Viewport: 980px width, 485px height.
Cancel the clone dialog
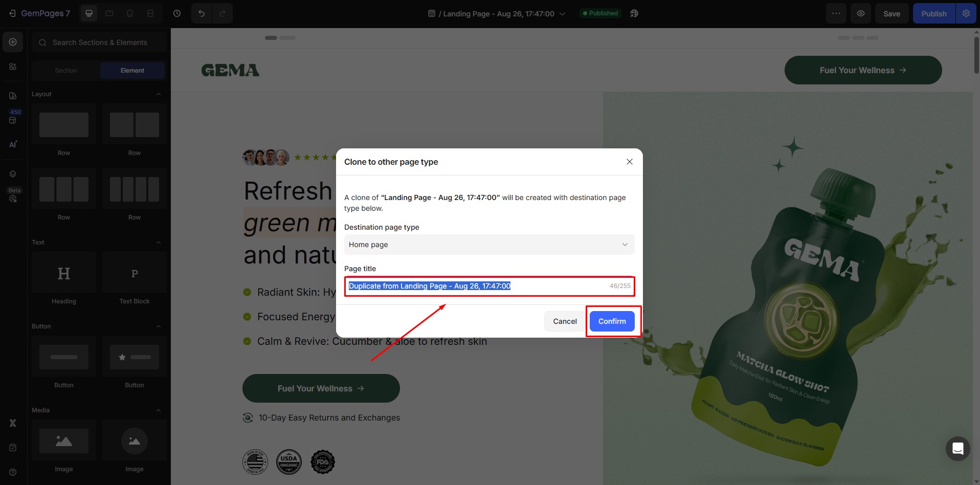point(564,321)
